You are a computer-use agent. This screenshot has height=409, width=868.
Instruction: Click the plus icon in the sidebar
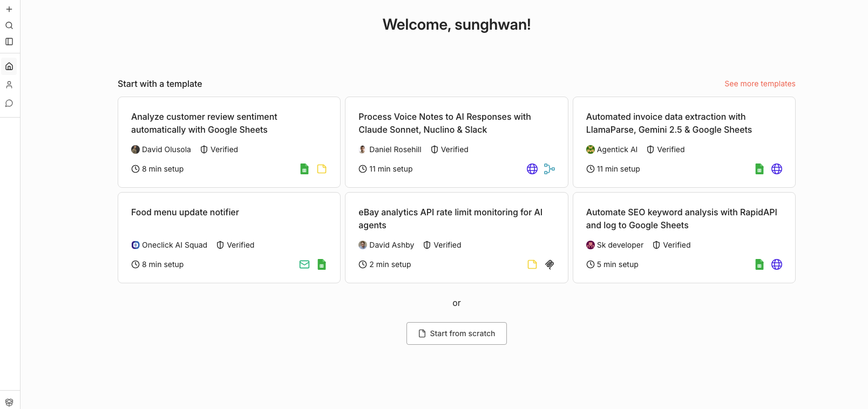9,9
